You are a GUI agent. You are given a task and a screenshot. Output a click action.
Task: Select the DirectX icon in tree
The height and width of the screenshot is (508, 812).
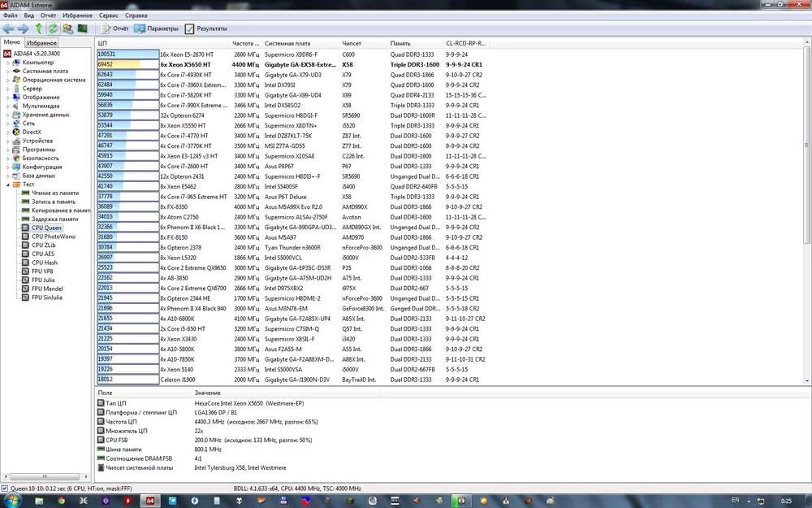point(16,132)
